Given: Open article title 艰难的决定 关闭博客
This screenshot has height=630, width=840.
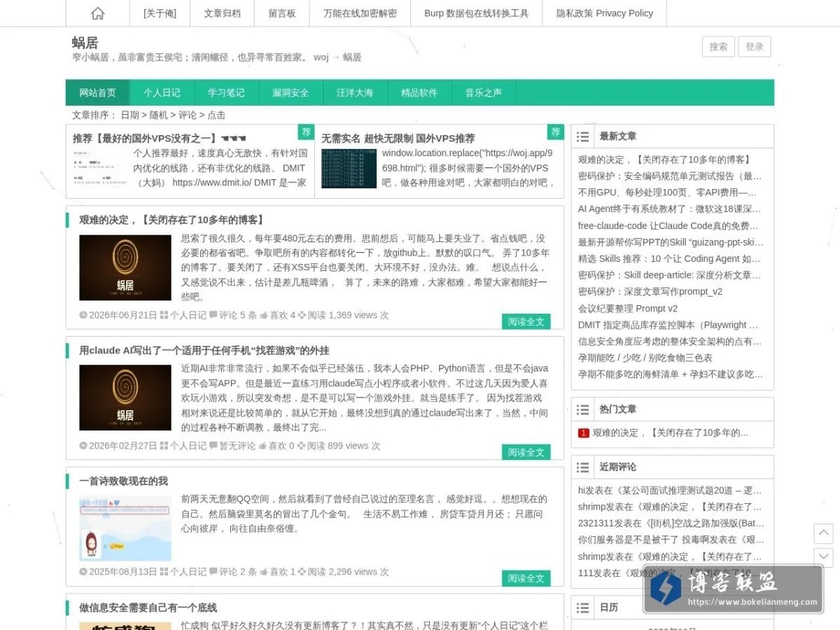Looking at the screenshot, I should (x=172, y=220).
